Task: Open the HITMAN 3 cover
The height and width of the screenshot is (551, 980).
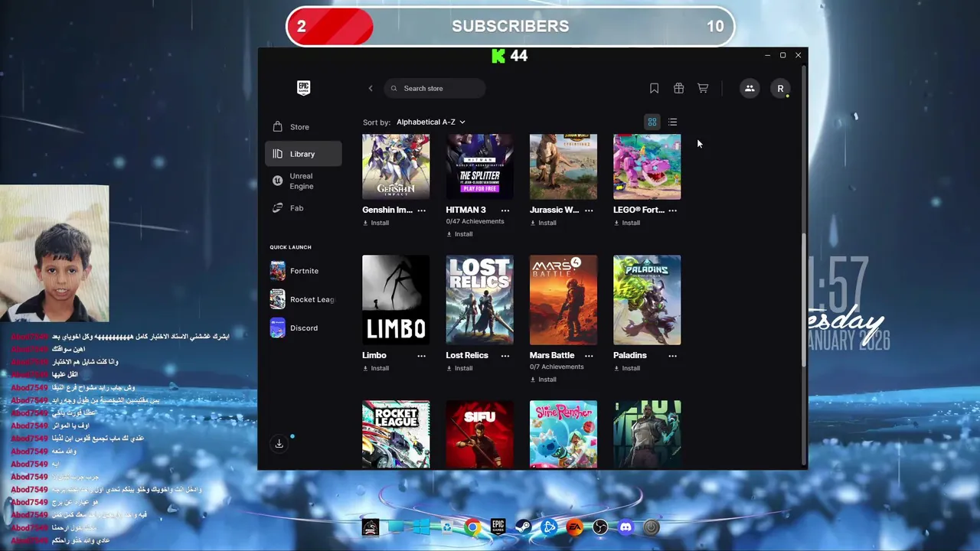Action: coord(479,167)
